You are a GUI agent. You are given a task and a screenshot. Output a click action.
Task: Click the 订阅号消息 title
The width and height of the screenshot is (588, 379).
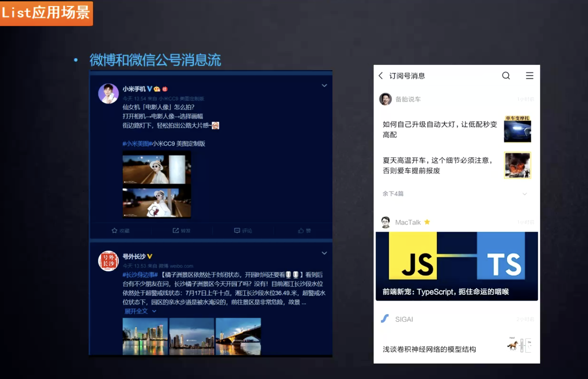tap(407, 76)
